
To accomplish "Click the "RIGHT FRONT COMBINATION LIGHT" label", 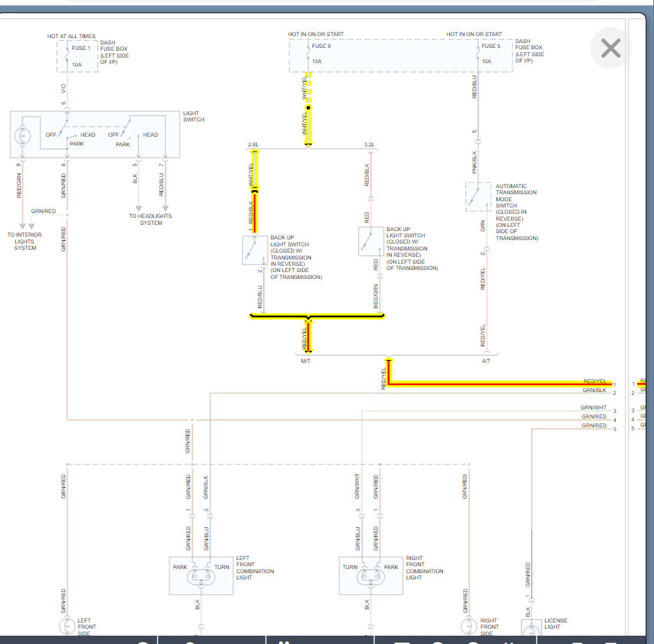I will pyautogui.click(x=425, y=568).
